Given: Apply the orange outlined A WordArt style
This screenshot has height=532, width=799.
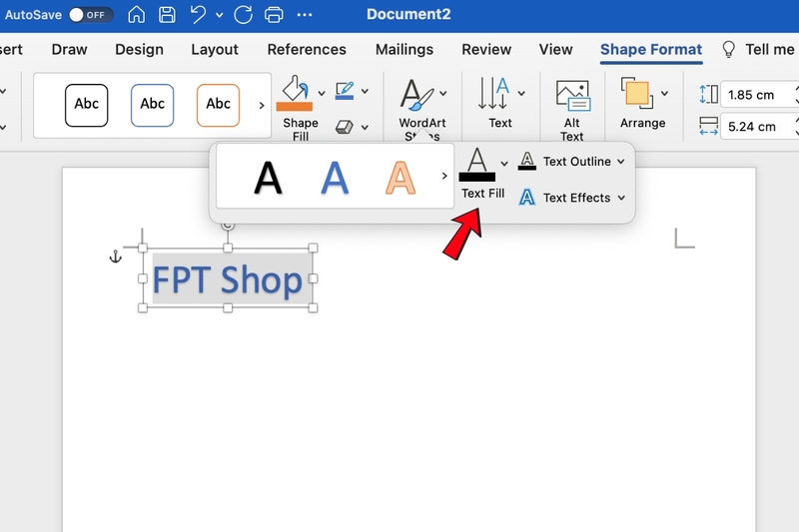Looking at the screenshot, I should pos(400,179).
